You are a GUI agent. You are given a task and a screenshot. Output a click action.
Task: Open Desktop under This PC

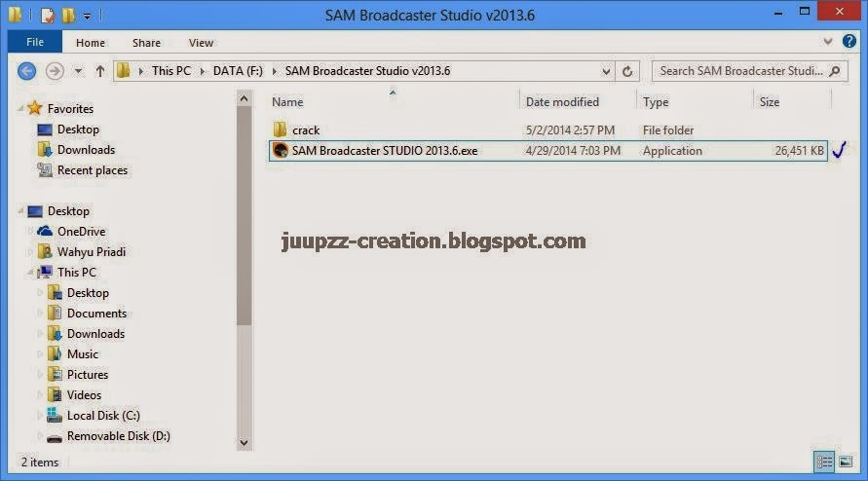pyautogui.click(x=88, y=293)
